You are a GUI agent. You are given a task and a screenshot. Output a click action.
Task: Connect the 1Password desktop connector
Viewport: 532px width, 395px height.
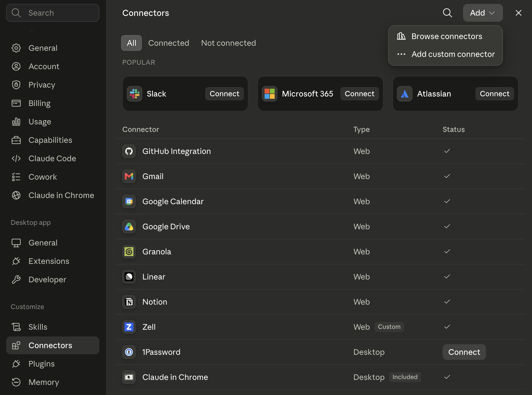[464, 352]
